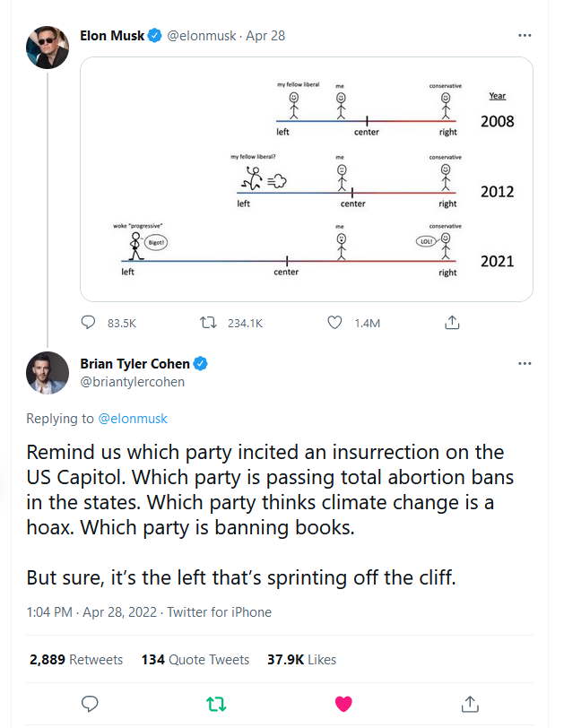
Task: Like Elon Musk's tweet
Action: tap(337, 322)
